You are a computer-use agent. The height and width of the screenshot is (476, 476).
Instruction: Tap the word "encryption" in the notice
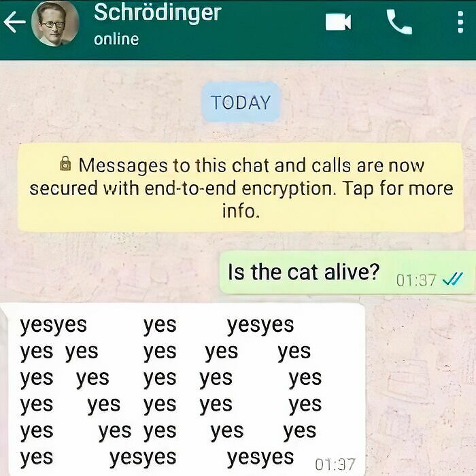pos(287,190)
